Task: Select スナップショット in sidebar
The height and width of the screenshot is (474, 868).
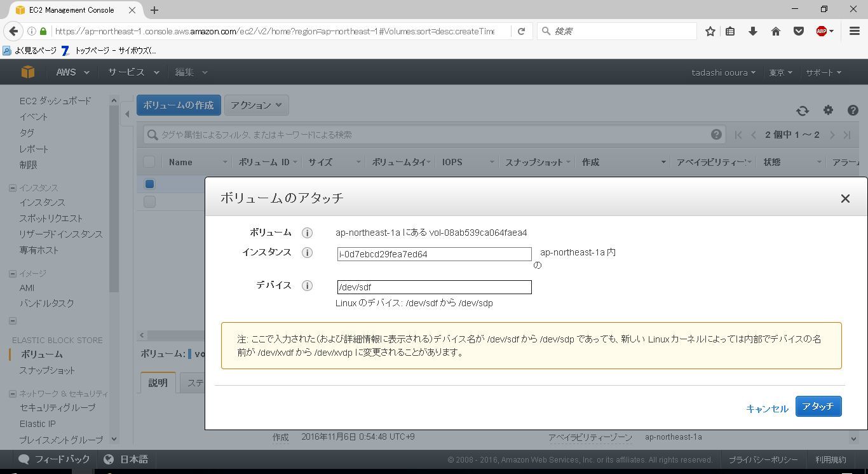Action: click(47, 370)
